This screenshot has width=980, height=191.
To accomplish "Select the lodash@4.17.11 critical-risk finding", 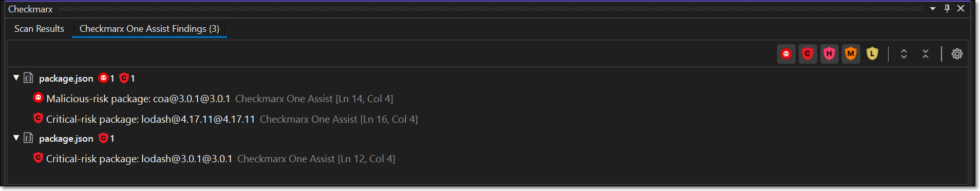I will 225,119.
